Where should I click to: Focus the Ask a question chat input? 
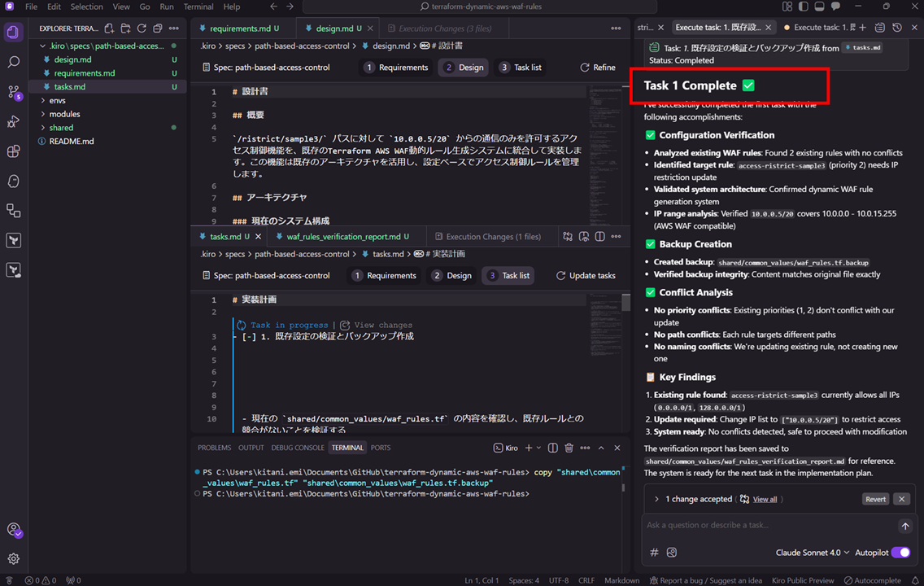click(x=769, y=525)
